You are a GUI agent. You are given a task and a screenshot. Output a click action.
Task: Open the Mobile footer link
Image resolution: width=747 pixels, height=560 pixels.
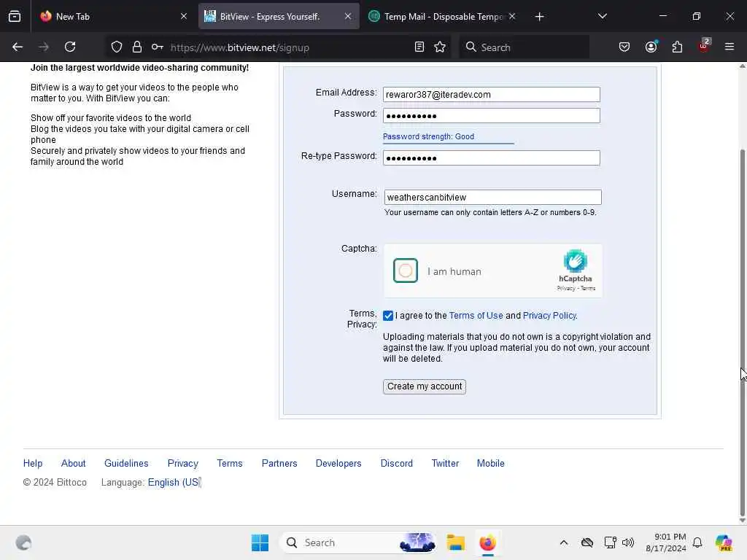(491, 463)
